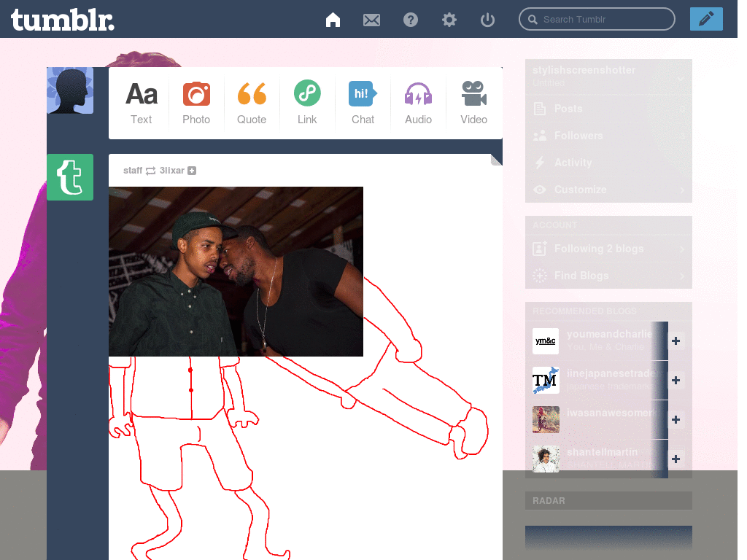The image size is (747, 560).
Task: Click the Customize eye icon
Action: pyautogui.click(x=539, y=190)
